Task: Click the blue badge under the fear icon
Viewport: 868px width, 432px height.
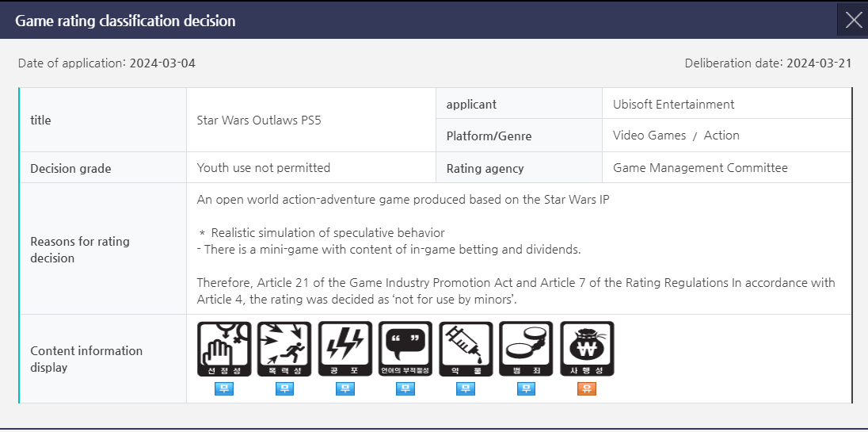Action: (x=345, y=388)
